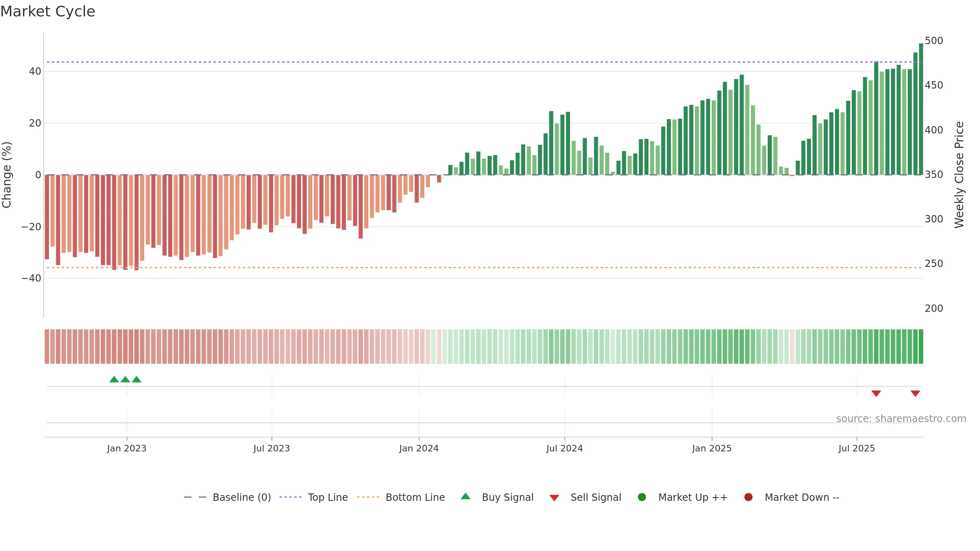The image size is (980, 551).
Task: Toggle the Top Line legend entry
Action: click(x=314, y=497)
